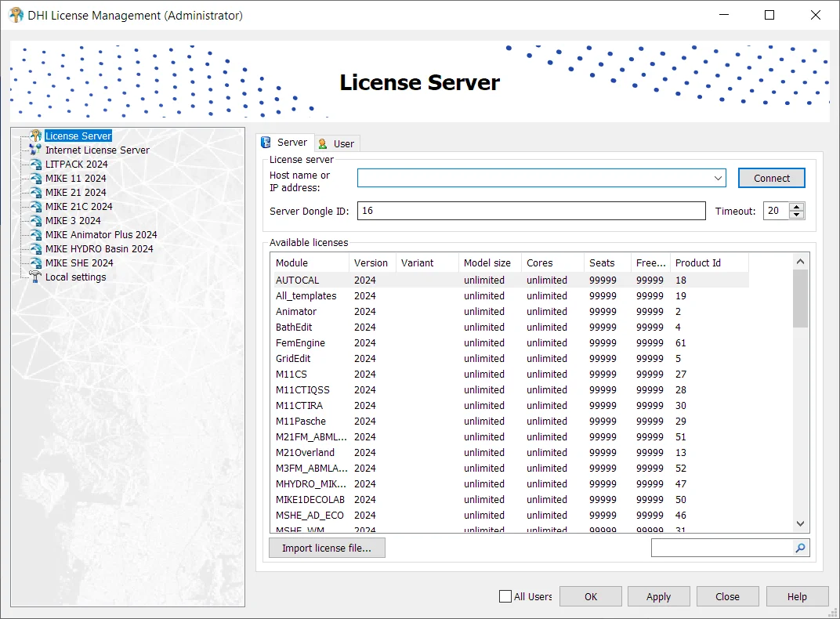840x619 pixels.
Task: Click the Server Dongle ID field
Action: (x=531, y=211)
